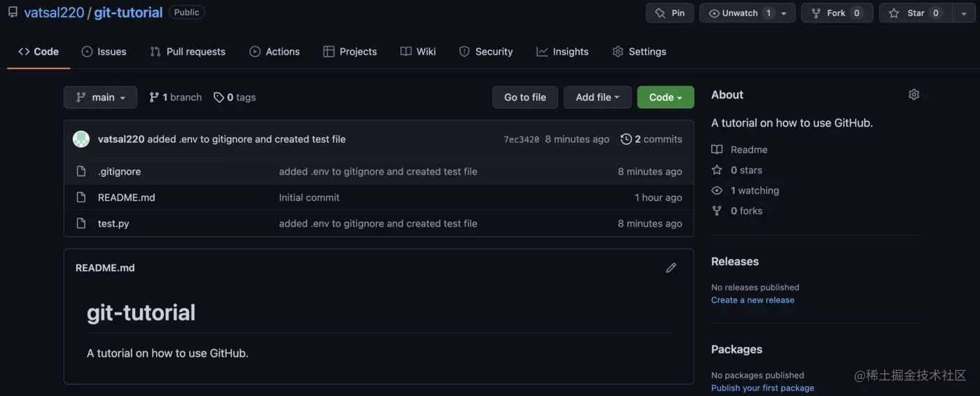The height and width of the screenshot is (396, 980).
Task: Click vatsal220 author name in commit header
Action: pos(121,139)
